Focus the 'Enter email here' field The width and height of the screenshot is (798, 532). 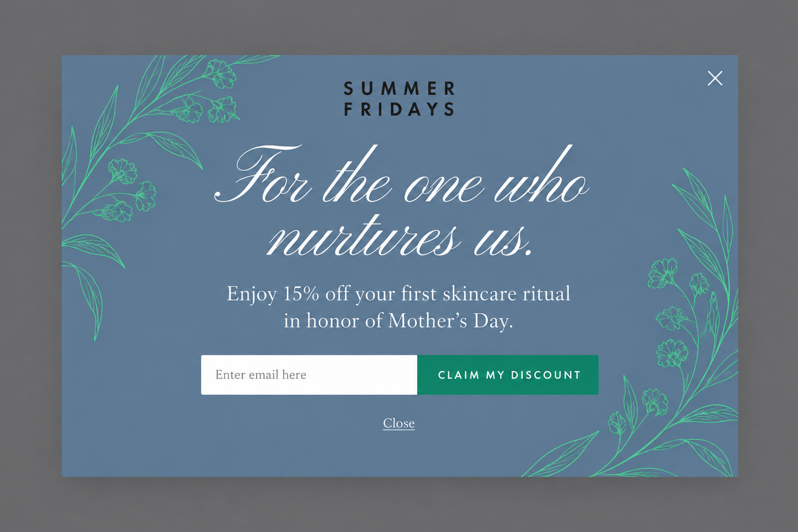click(x=309, y=375)
